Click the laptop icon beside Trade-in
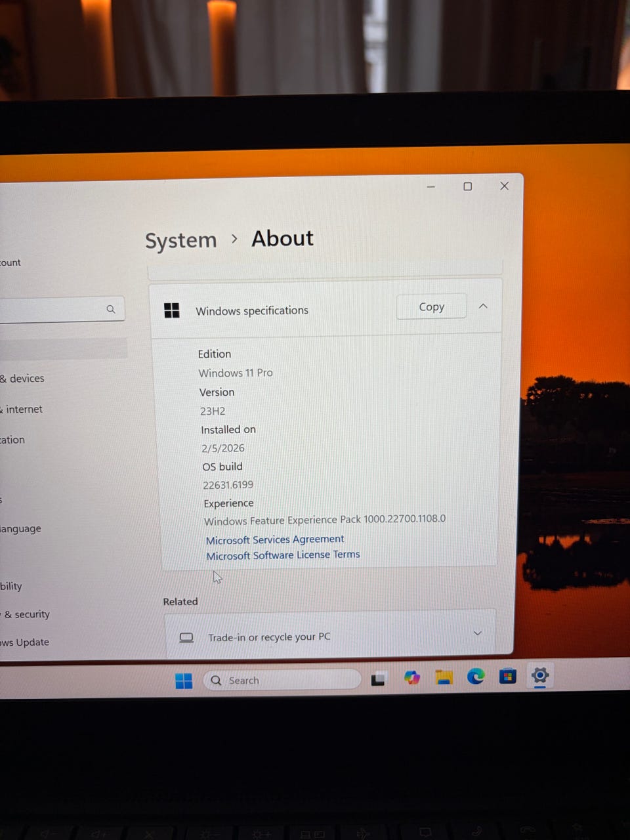The width and height of the screenshot is (630, 840). [x=186, y=637]
